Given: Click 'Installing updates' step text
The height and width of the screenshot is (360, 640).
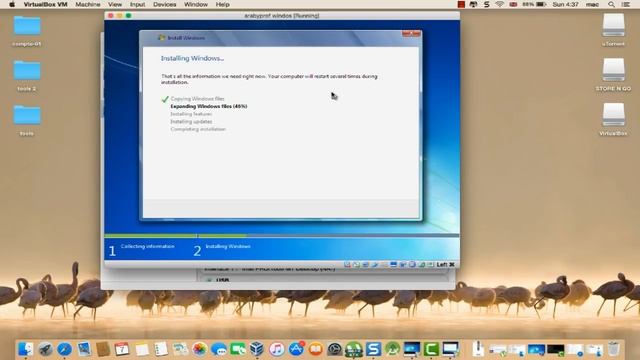Looking at the screenshot, I should [191, 122].
